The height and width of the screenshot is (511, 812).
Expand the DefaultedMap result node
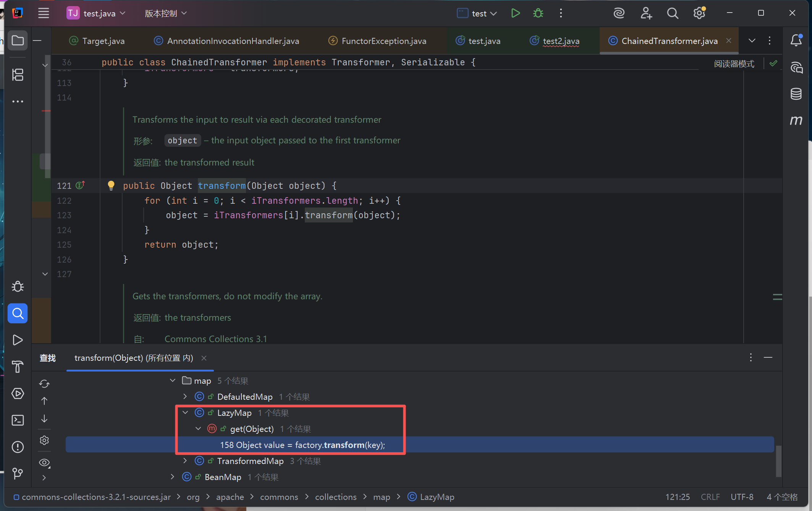(185, 397)
